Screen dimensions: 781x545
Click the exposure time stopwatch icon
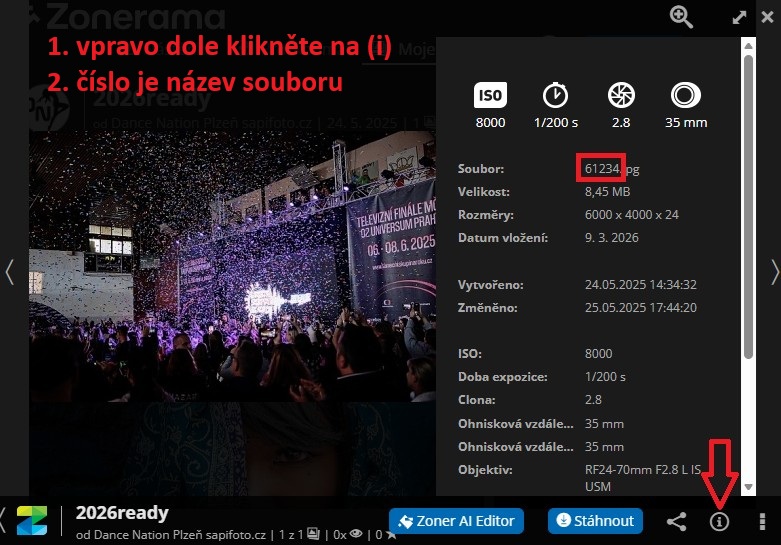555,95
